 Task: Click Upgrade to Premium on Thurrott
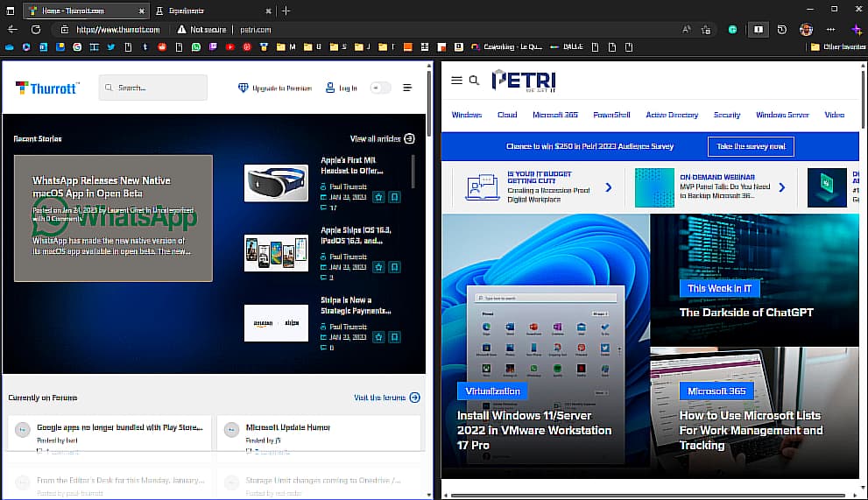click(x=275, y=88)
